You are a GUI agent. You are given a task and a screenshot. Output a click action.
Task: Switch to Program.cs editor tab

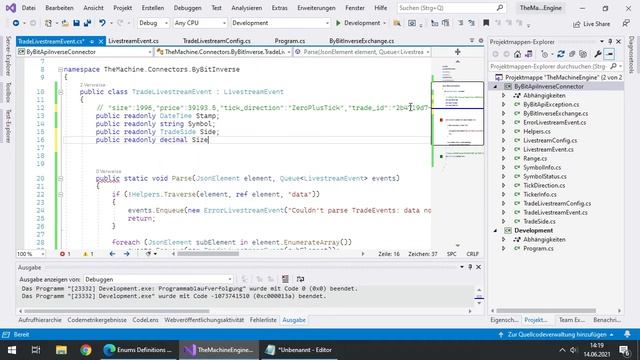tap(290, 41)
